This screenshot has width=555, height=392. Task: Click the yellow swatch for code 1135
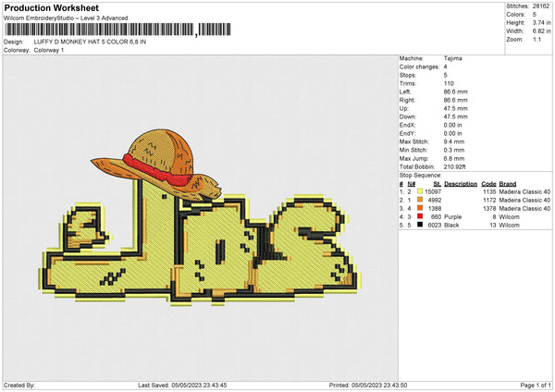(420, 191)
